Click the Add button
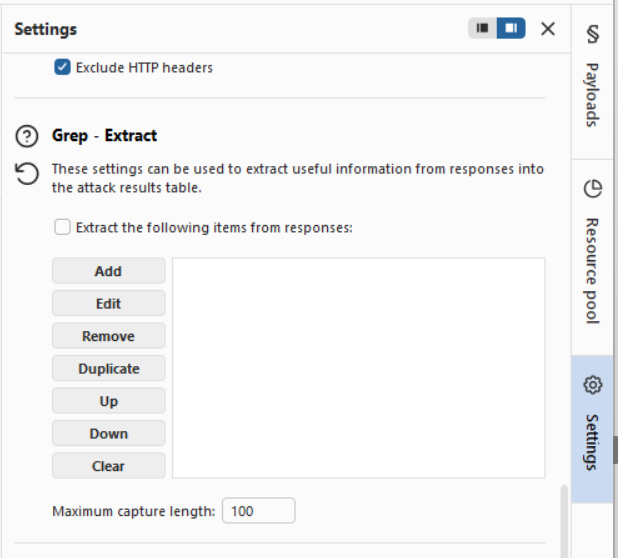This screenshot has height=558, width=618. tap(108, 271)
